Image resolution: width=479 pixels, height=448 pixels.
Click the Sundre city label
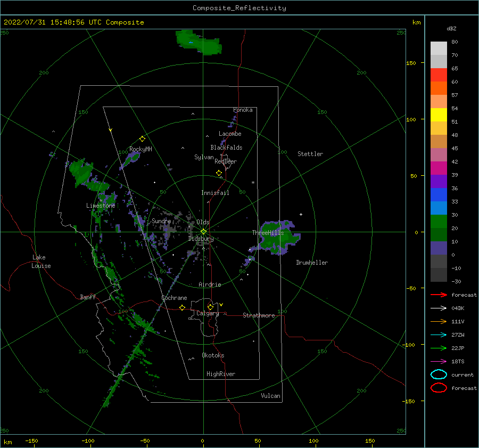coord(161,221)
